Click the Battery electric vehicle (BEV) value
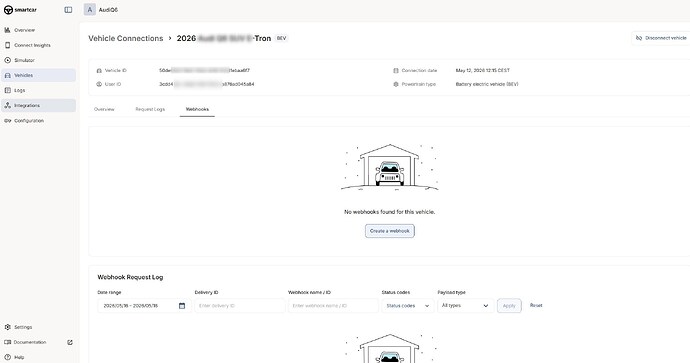690x363 pixels. pyautogui.click(x=487, y=84)
